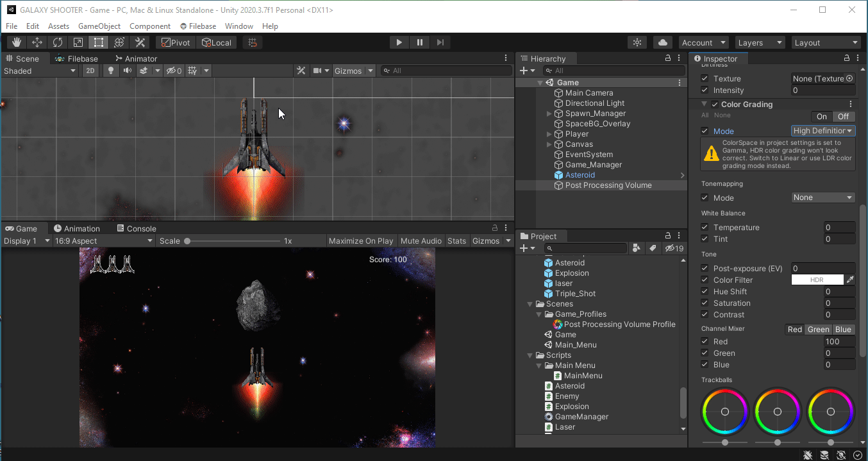868x461 pixels.
Task: Open Account dropdown
Action: click(x=704, y=42)
